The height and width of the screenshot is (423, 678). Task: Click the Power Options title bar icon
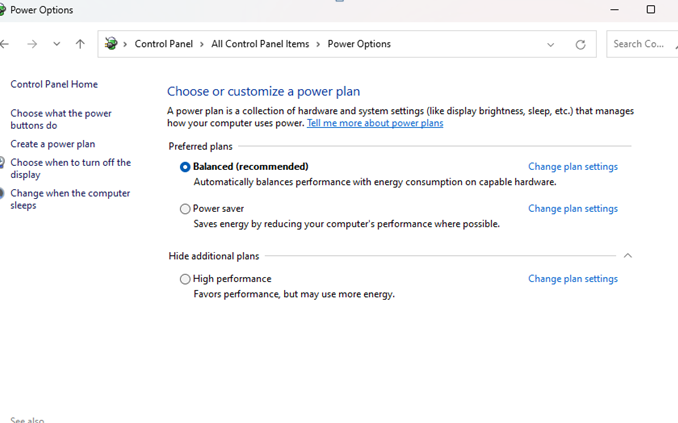coord(3,10)
